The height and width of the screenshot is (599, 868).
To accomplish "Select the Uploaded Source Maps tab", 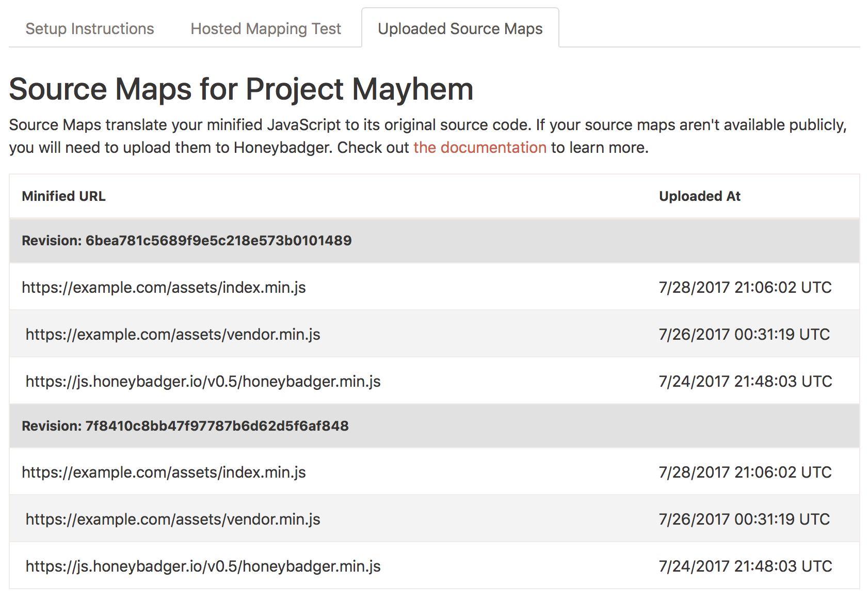I will [x=460, y=29].
